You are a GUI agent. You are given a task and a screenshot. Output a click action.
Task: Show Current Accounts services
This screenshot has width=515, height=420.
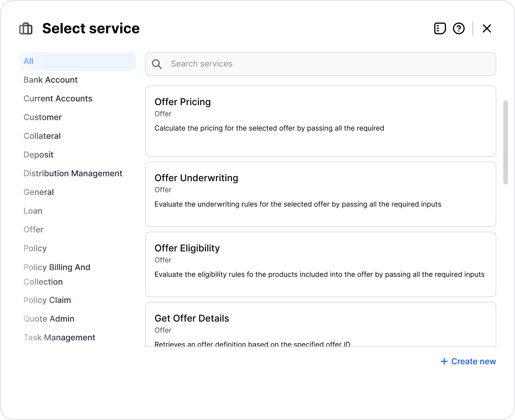(x=58, y=99)
